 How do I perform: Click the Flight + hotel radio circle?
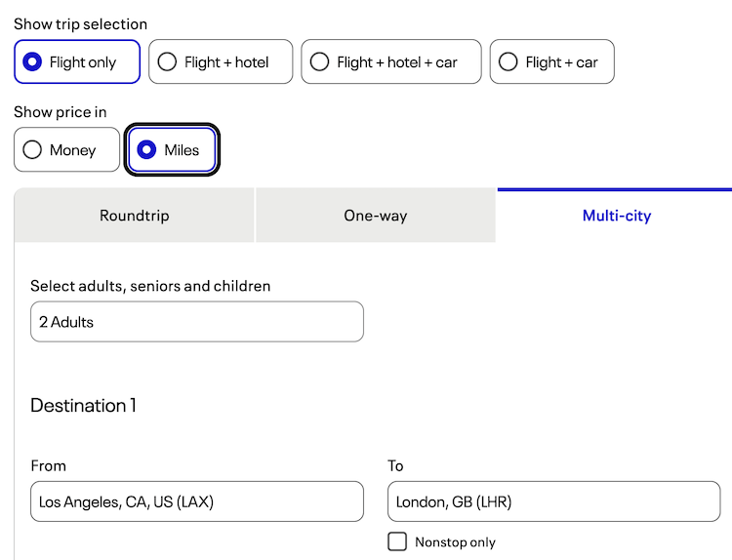pos(167,62)
